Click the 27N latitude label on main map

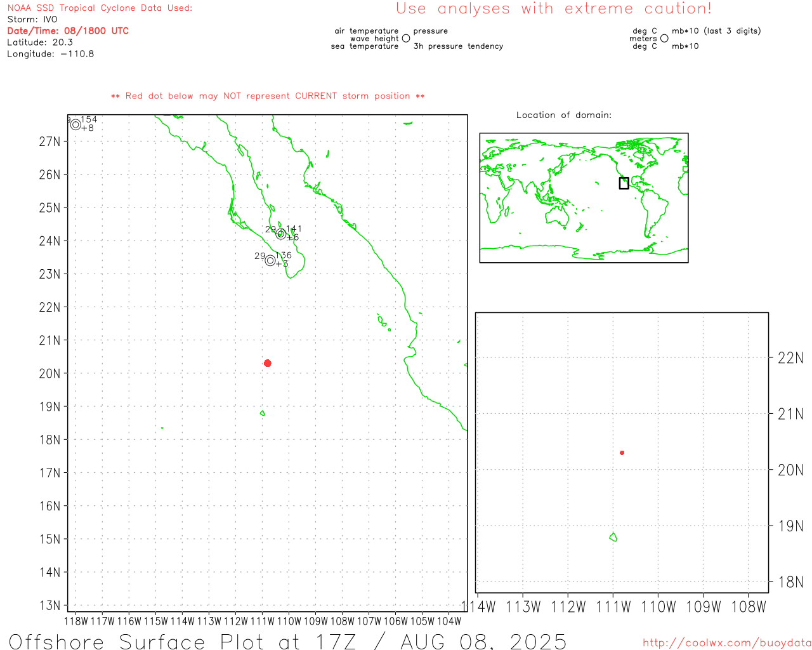point(50,141)
